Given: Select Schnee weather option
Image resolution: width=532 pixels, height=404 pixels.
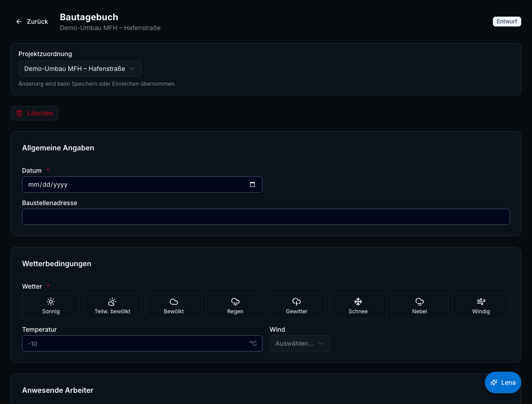Looking at the screenshot, I should (x=358, y=306).
